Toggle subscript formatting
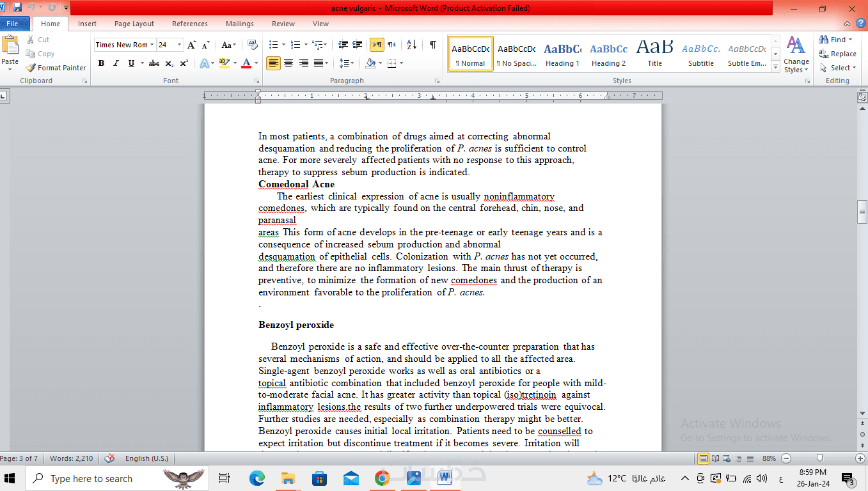Viewport: 868px width, 491px height. [x=169, y=63]
